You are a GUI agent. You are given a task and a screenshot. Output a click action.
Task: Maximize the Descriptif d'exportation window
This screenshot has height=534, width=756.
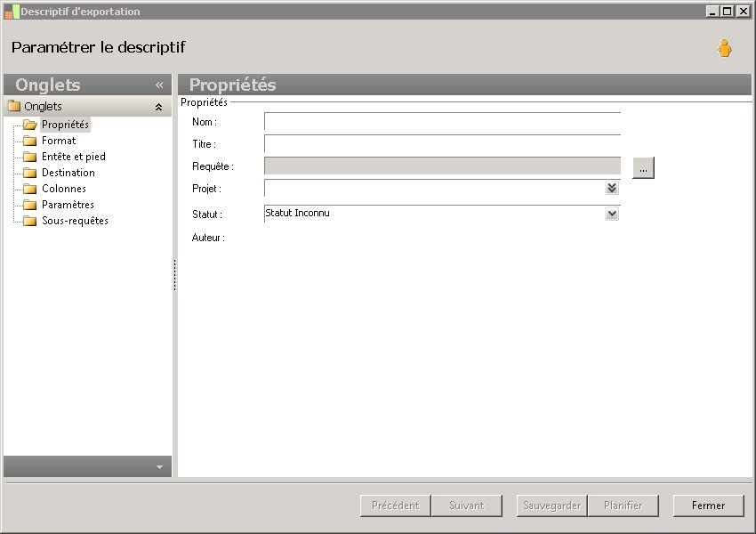click(x=728, y=11)
